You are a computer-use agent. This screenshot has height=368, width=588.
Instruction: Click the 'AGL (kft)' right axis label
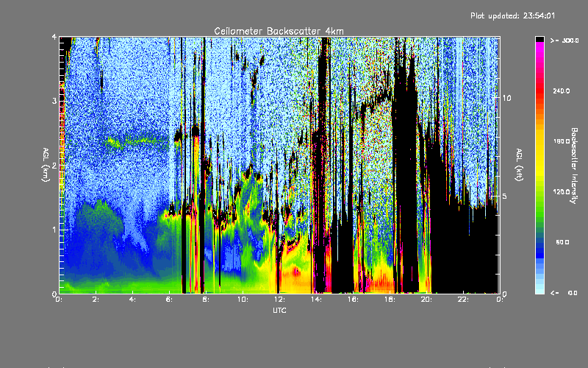(x=519, y=165)
